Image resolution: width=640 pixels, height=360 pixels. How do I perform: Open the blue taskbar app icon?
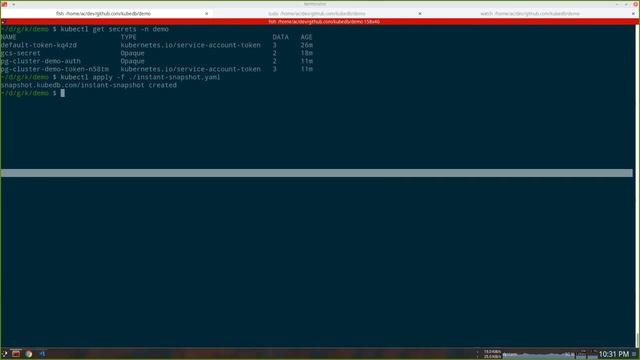coord(42,354)
